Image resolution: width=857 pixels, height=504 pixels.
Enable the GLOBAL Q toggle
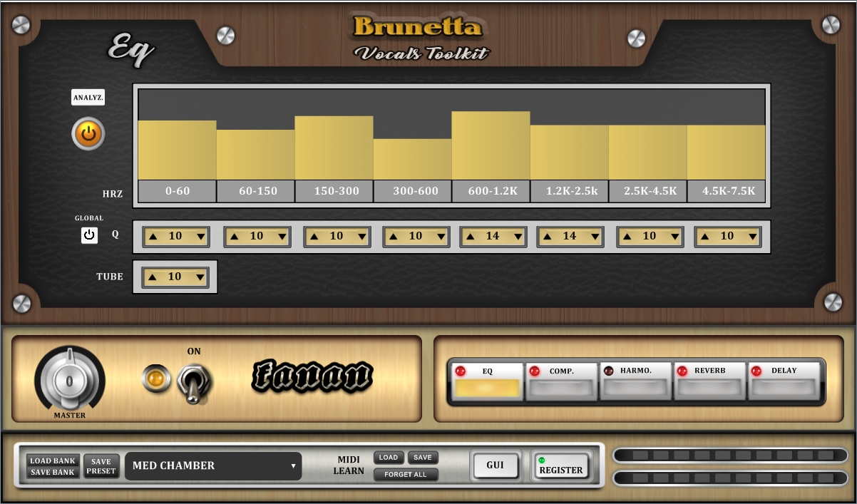pos(89,235)
